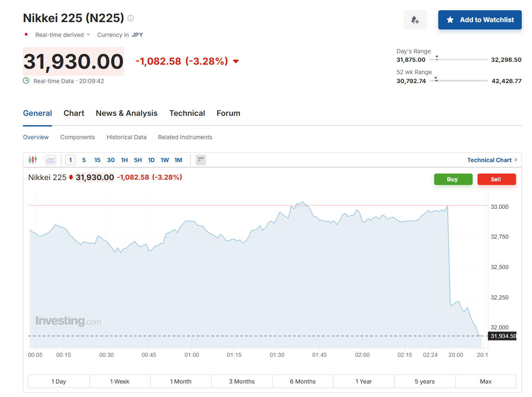This screenshot has width=532, height=397.
Task: Click the 33,000 axis label
Action: (x=500, y=207)
